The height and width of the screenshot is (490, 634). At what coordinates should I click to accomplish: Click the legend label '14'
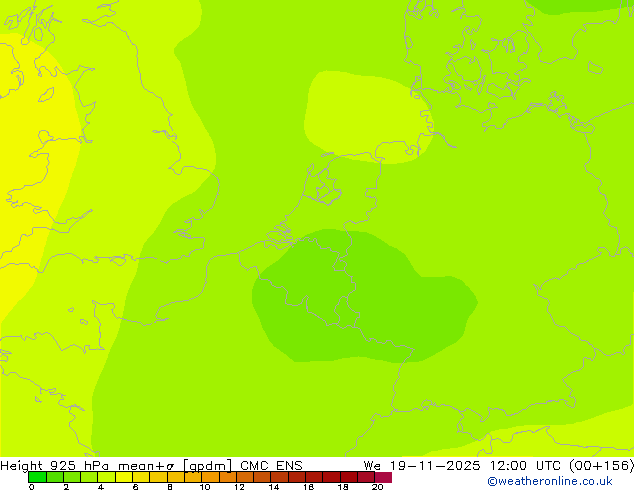click(x=274, y=487)
